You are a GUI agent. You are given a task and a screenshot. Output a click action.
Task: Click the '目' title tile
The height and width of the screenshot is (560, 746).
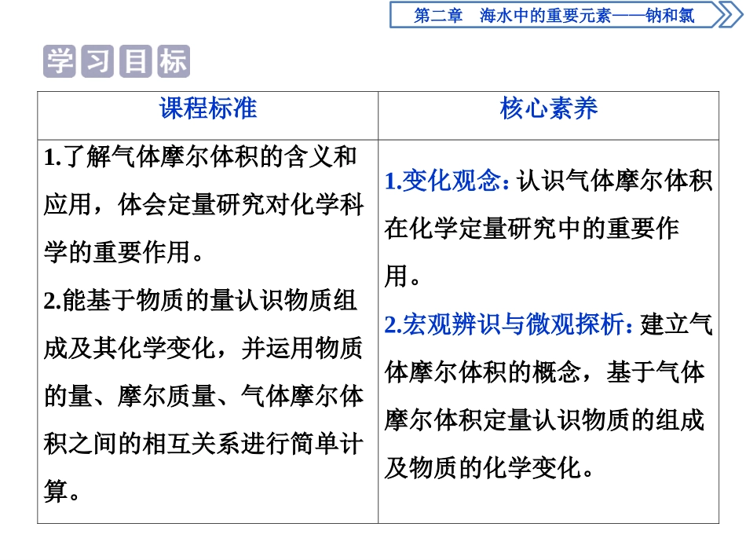tap(136, 61)
